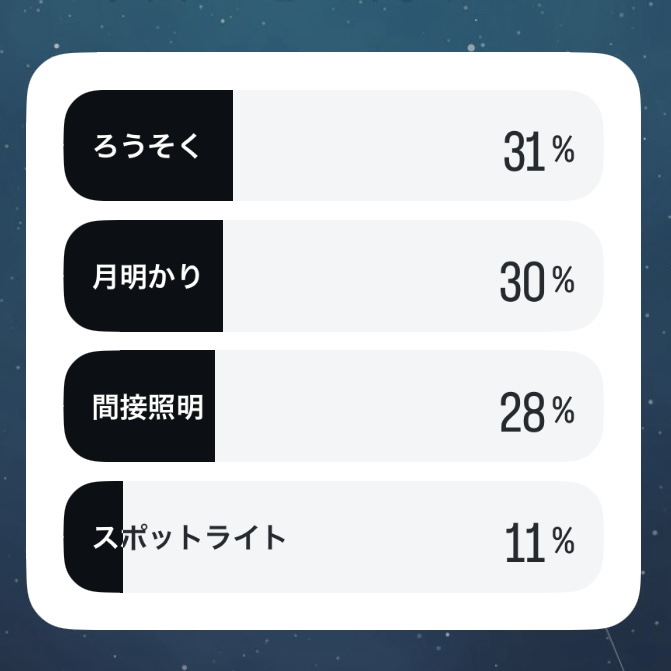Click the light unfilled area of the 28% bar
The image size is (671, 671).
pos(355,406)
